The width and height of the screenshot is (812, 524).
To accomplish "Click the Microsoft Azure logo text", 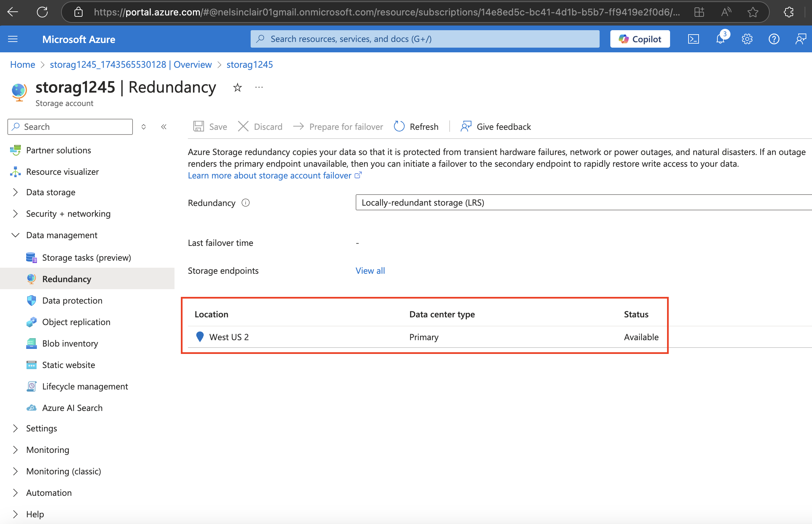I will tap(79, 39).
